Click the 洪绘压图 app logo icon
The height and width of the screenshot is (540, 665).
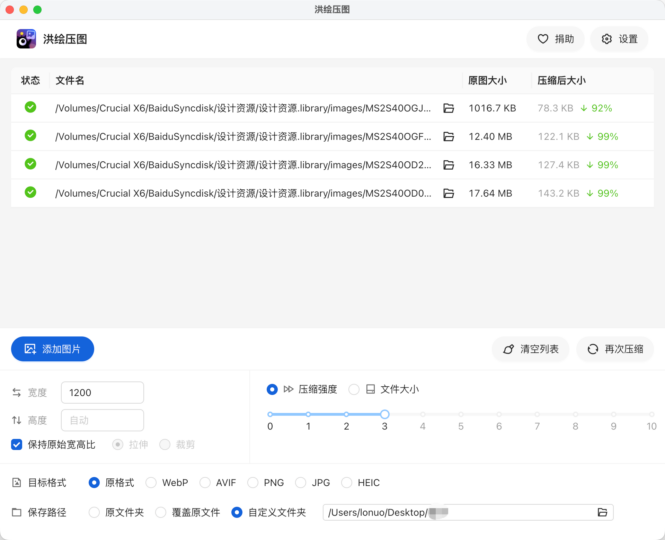(x=26, y=39)
